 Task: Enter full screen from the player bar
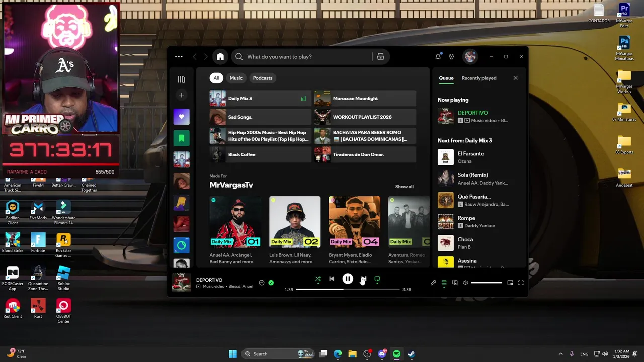pos(521,283)
